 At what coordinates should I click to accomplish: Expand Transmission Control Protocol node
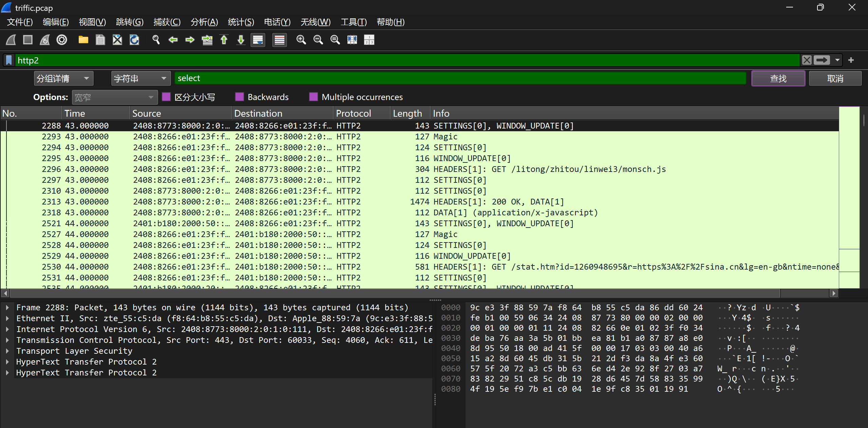click(x=7, y=340)
